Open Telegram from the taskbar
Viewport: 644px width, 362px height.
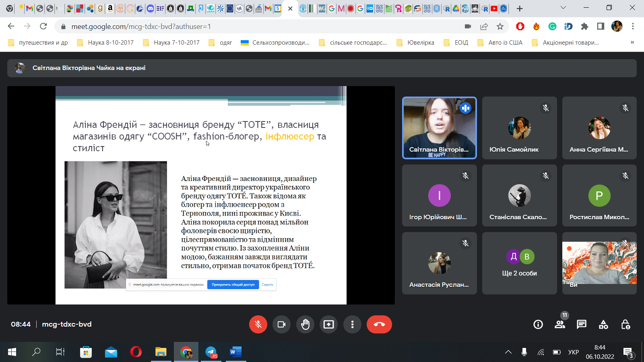(211, 352)
